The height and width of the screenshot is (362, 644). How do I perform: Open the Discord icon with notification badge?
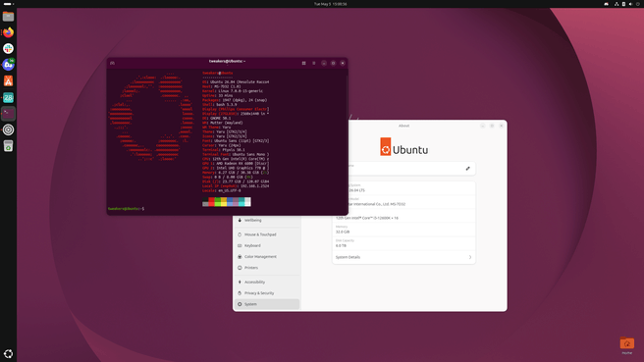(x=8, y=65)
